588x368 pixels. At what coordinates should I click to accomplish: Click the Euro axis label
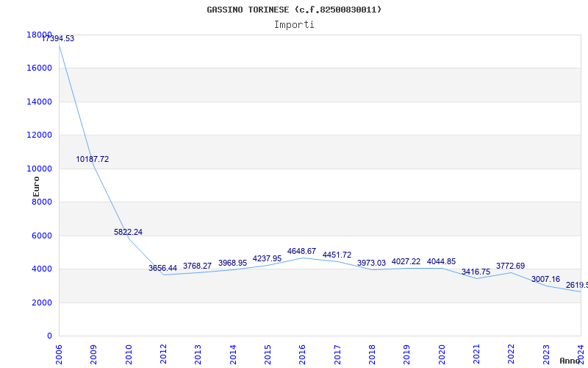(36, 187)
